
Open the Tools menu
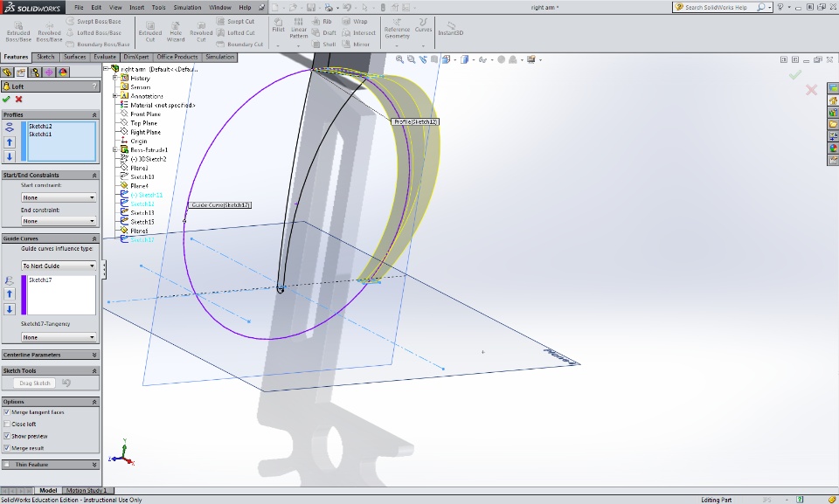159,8
